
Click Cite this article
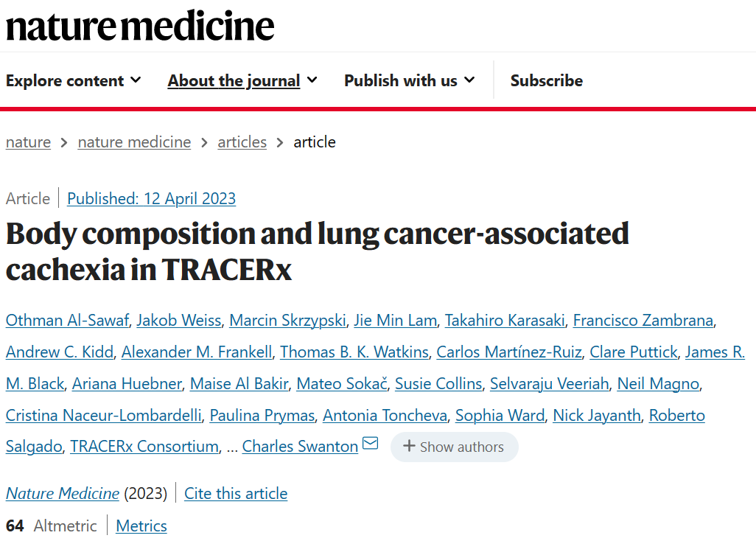point(236,494)
